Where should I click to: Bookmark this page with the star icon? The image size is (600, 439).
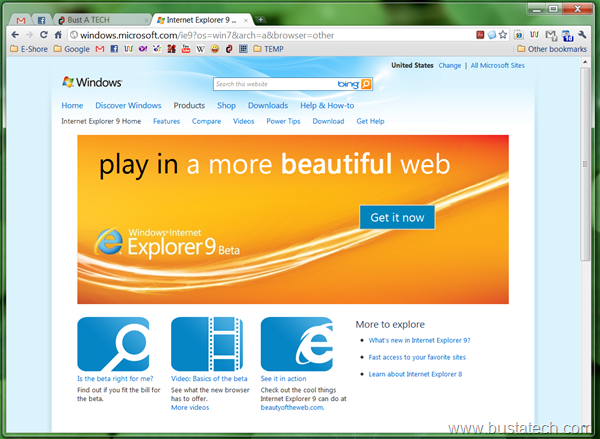point(503,35)
